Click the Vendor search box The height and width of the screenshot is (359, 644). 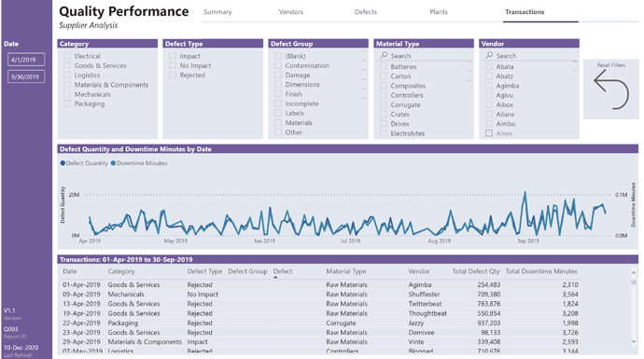click(529, 56)
